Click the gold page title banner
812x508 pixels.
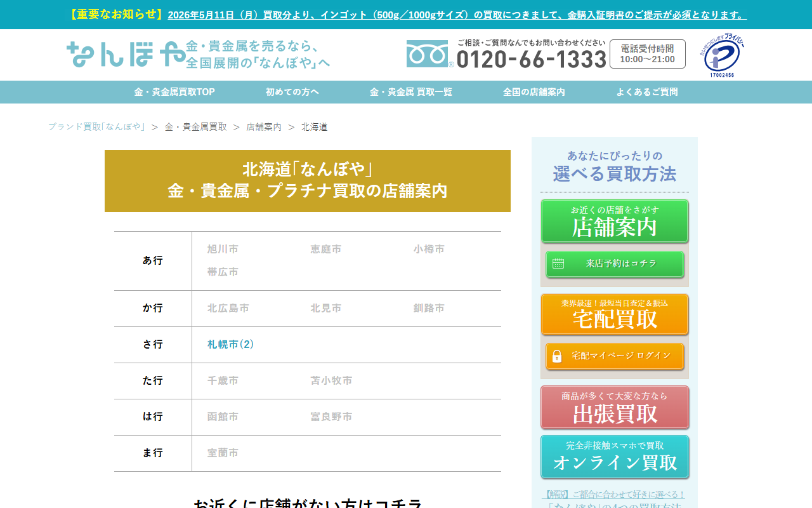pyautogui.click(x=308, y=181)
